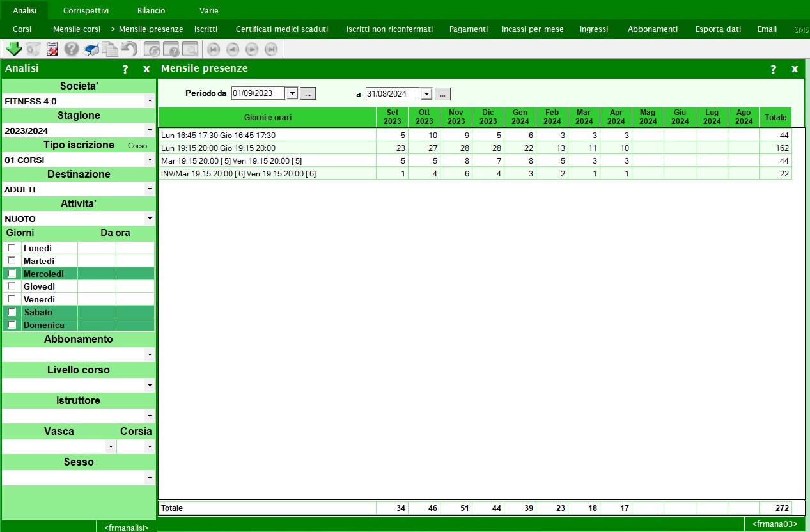The width and height of the screenshot is (810, 532).
Task: Open the Livello corso dropdown
Action: click(150, 385)
